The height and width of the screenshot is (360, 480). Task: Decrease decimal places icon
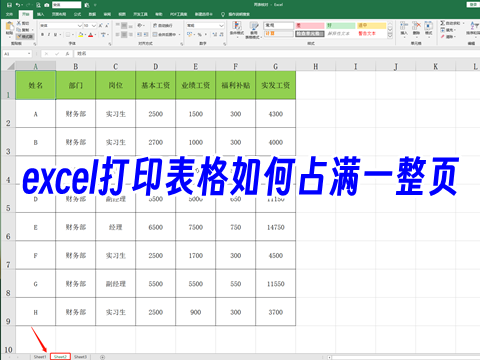pos(221,34)
